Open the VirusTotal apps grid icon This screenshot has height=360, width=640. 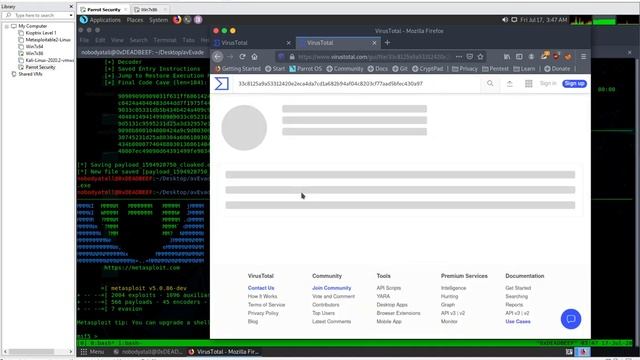529,84
